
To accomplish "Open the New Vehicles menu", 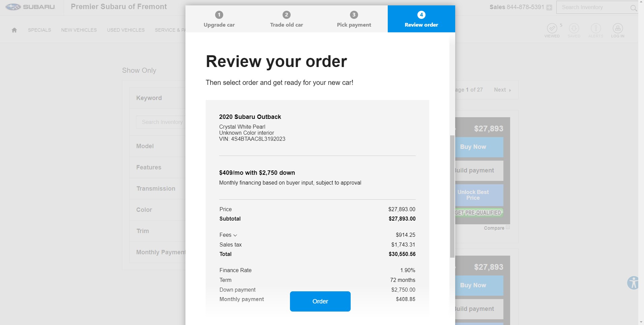I will [79, 30].
